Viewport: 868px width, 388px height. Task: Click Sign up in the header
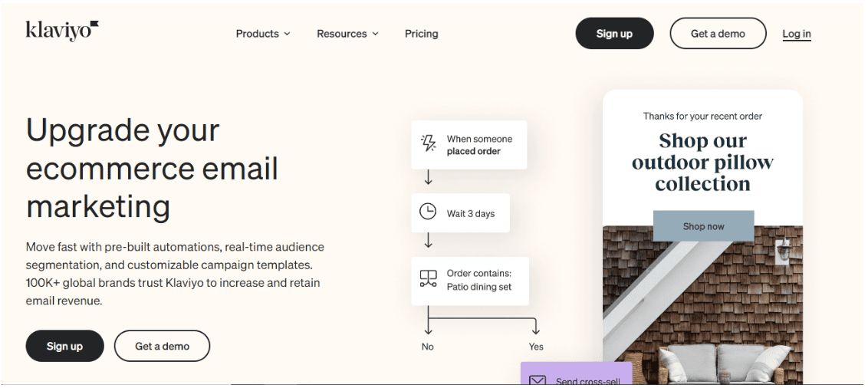tap(614, 33)
